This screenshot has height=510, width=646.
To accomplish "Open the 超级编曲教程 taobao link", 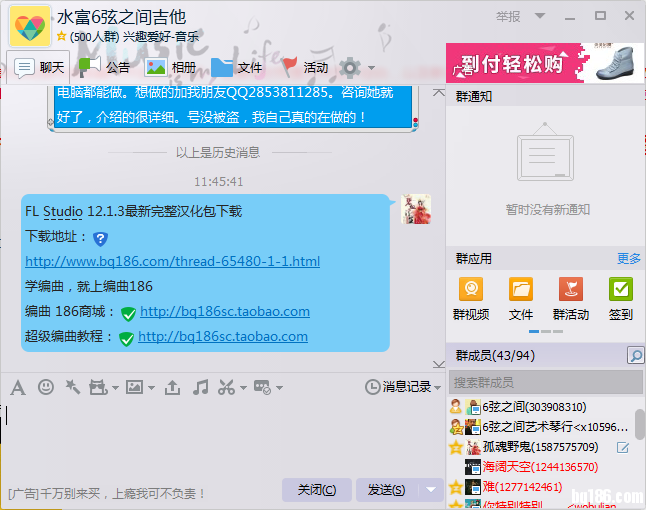I will [223, 337].
